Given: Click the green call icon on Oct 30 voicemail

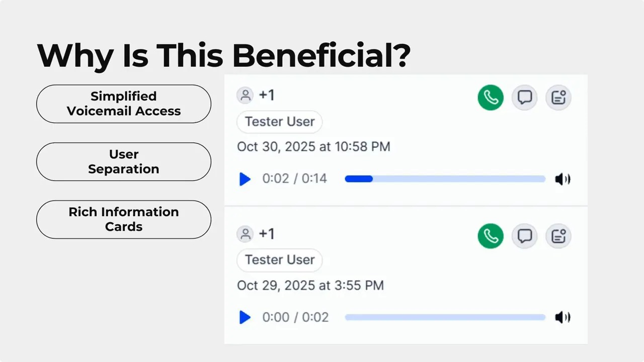Looking at the screenshot, I should tap(491, 98).
